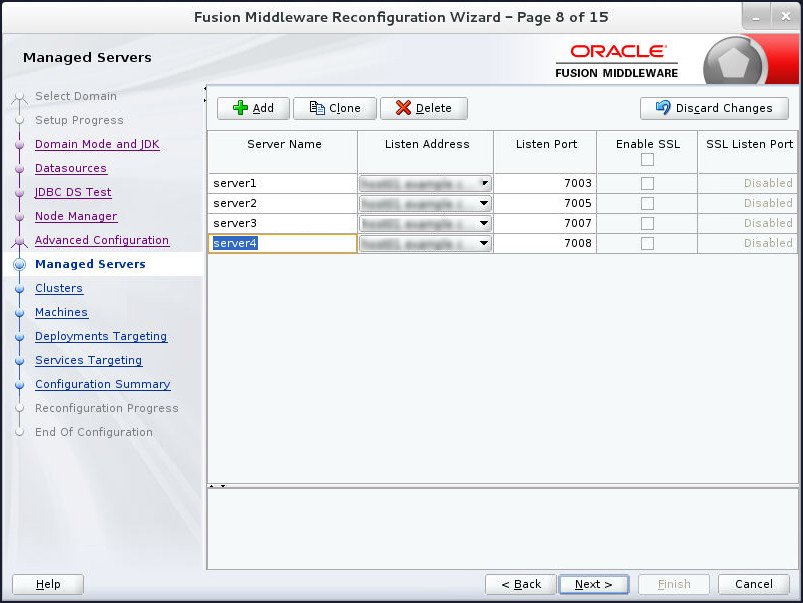Click the Server Name column header

tap(282, 152)
